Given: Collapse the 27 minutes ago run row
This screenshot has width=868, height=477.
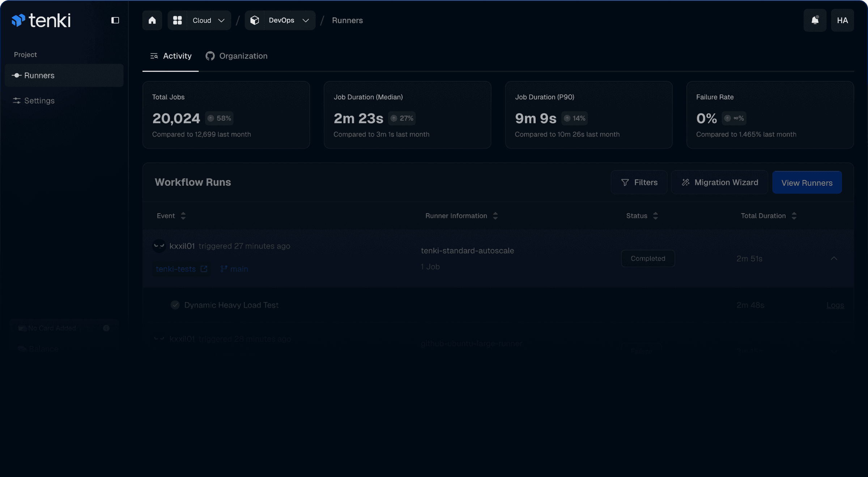Looking at the screenshot, I should point(834,258).
